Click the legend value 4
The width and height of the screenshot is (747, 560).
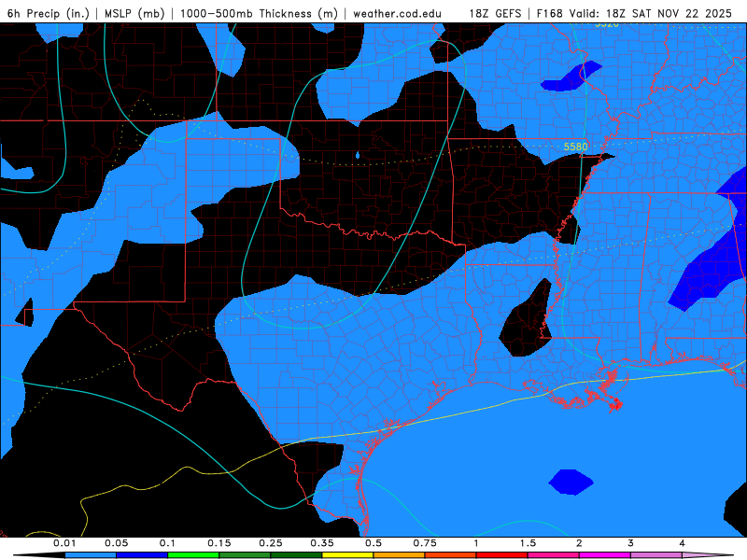[683, 543]
